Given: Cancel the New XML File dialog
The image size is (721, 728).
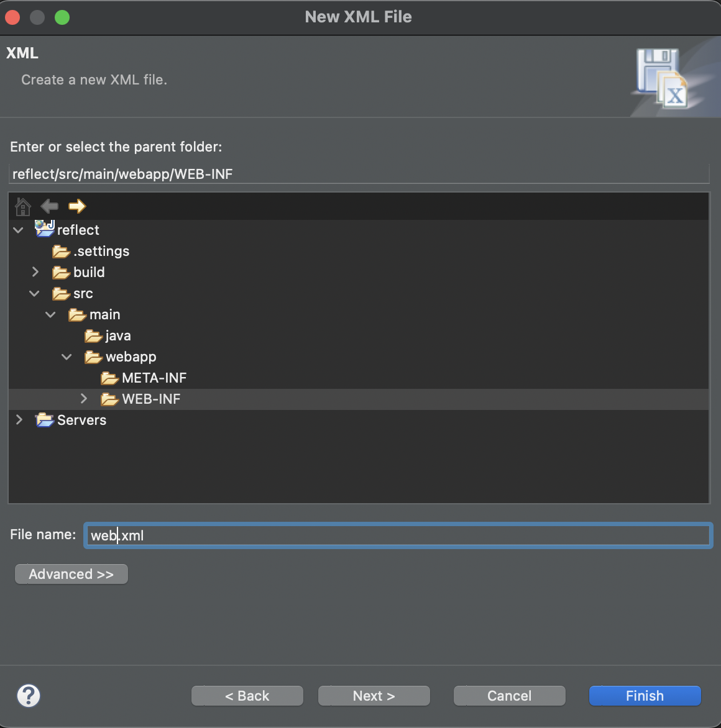Looking at the screenshot, I should pos(510,696).
